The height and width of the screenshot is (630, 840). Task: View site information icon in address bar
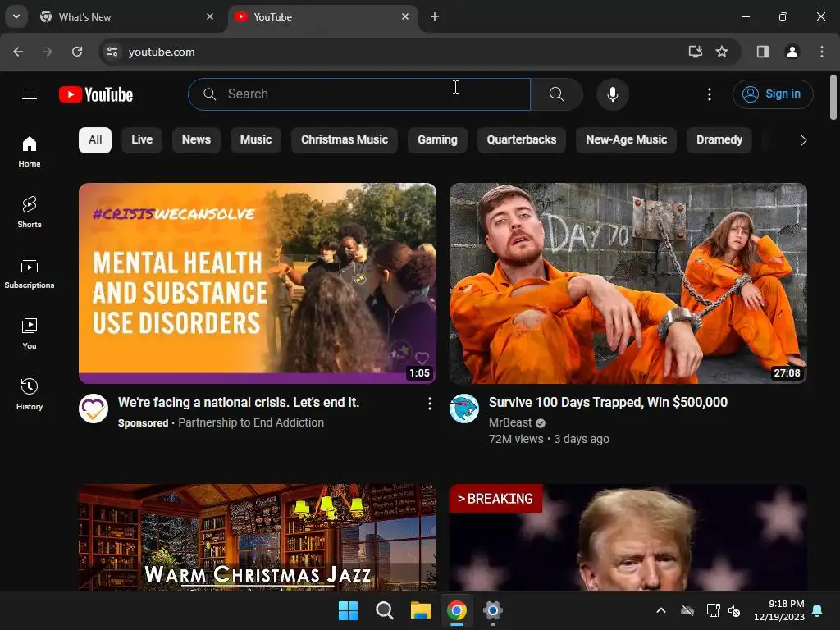[x=112, y=52]
